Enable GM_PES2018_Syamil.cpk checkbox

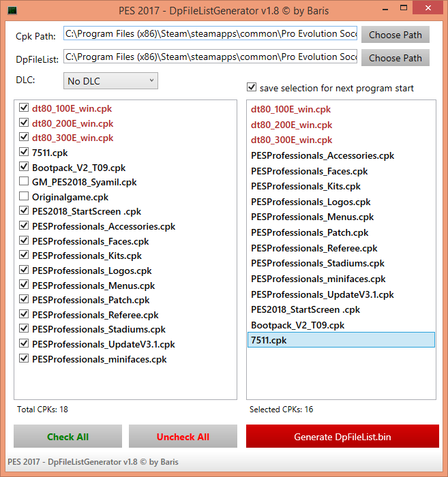pos(24,181)
